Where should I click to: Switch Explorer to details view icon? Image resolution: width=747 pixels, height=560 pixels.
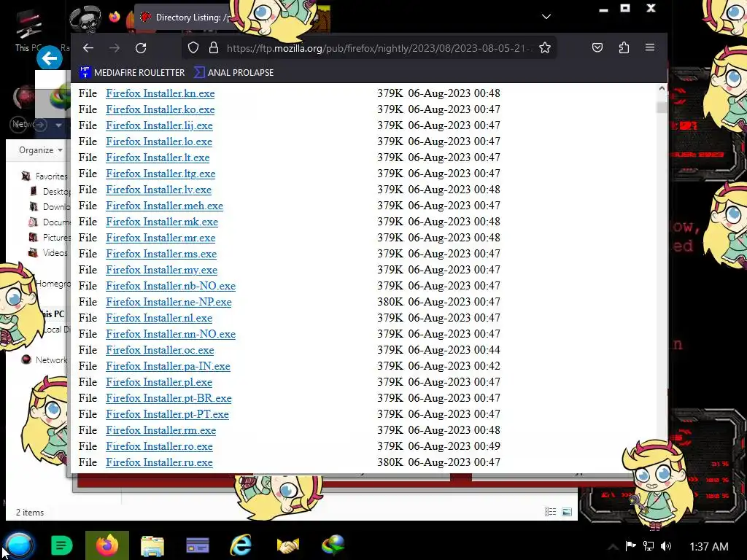pos(550,512)
